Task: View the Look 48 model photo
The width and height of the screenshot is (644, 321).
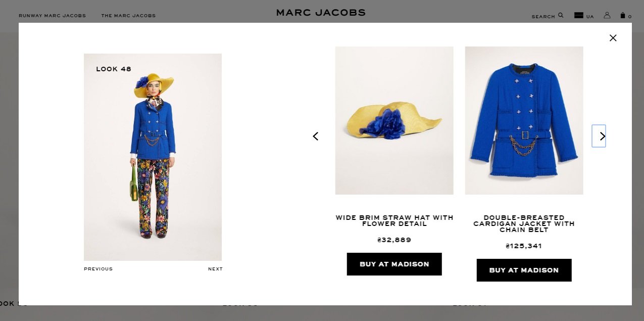Action: pos(153,157)
